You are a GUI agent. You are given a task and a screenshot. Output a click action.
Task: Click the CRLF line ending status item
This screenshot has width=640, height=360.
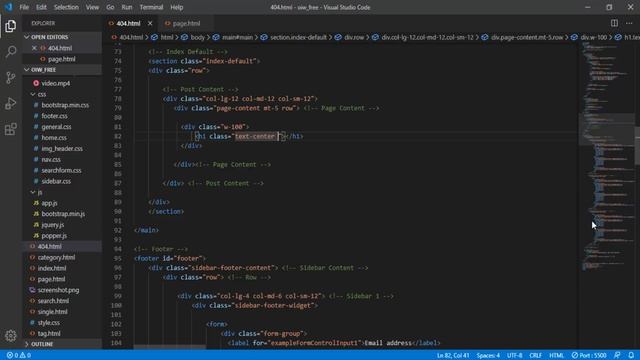[x=536, y=355]
